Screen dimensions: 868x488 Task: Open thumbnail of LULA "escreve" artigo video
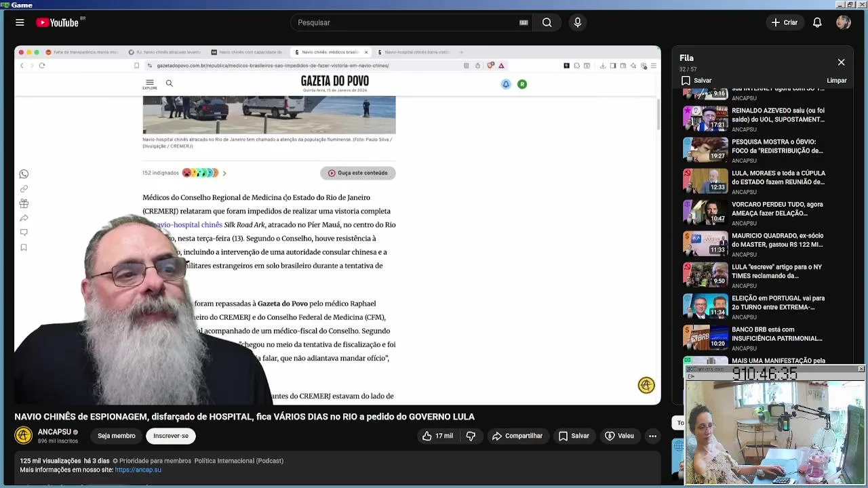point(705,274)
